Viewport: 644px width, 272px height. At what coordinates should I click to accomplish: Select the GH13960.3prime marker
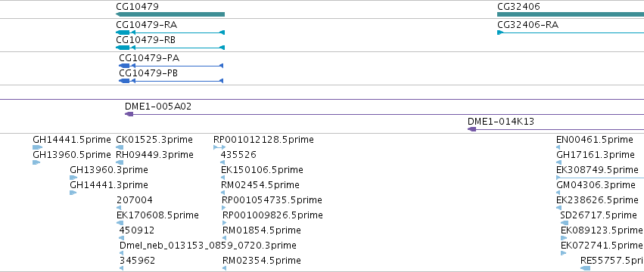pos(73,178)
